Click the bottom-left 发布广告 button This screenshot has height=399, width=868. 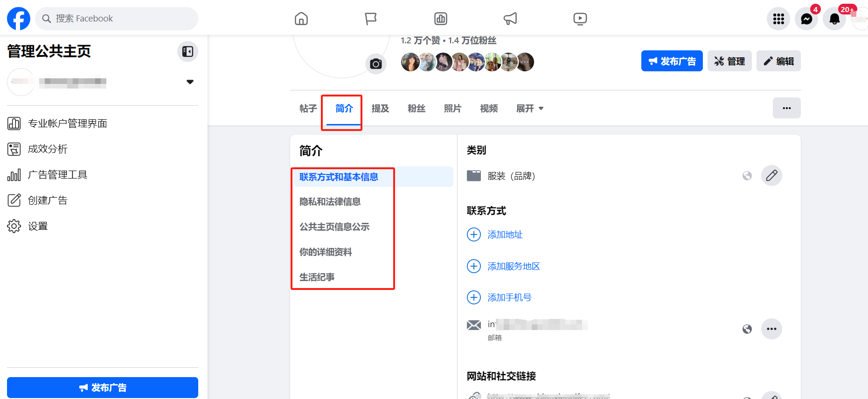tap(103, 387)
